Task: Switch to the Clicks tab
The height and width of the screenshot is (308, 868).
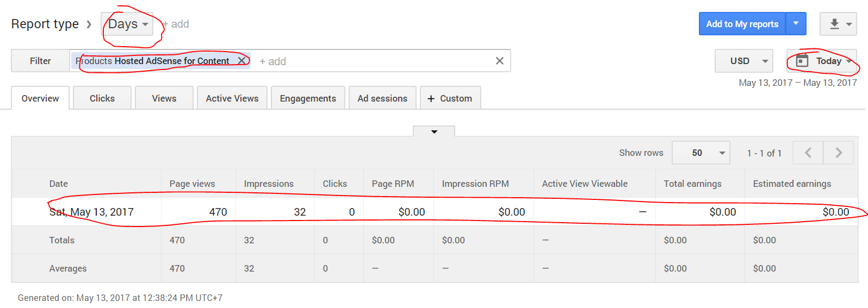Action: (102, 98)
